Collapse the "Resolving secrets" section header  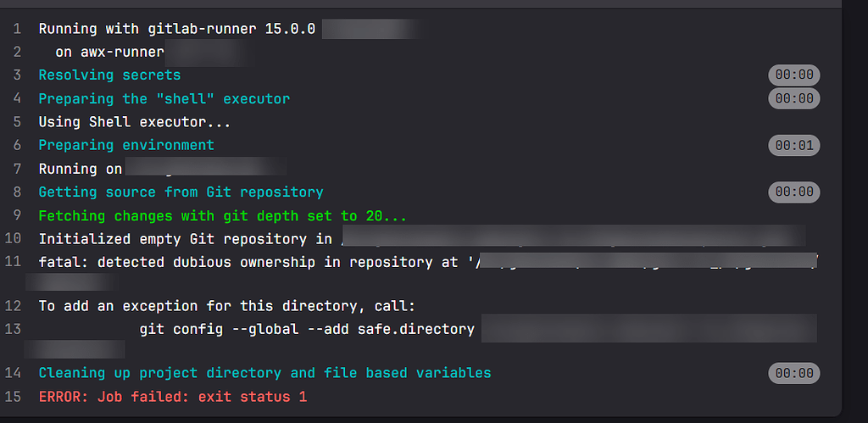click(109, 75)
